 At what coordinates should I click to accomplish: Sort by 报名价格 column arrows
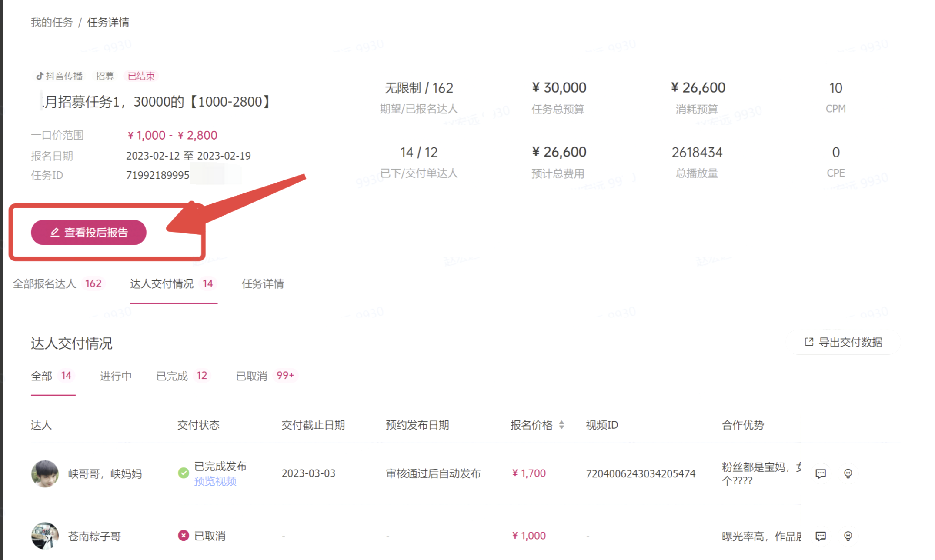(x=561, y=425)
